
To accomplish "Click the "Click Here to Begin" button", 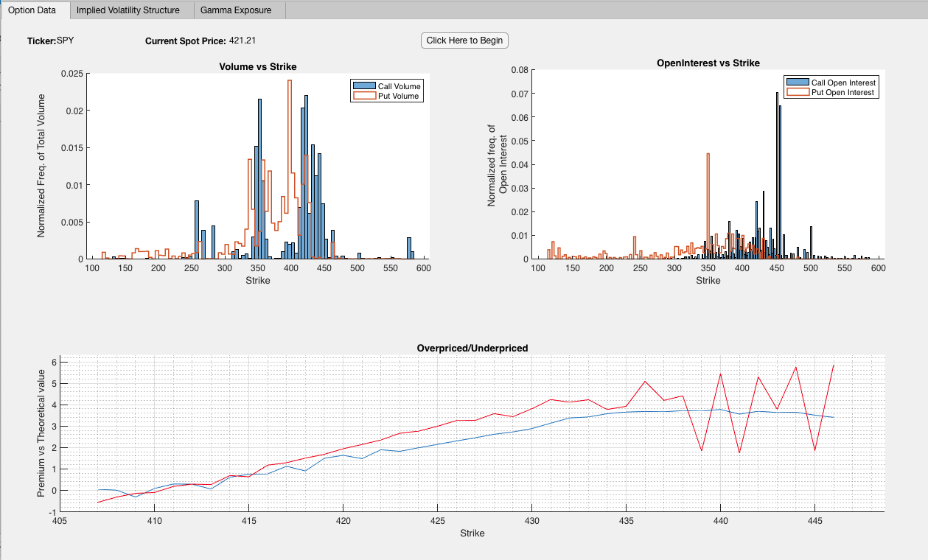I will tap(464, 41).
